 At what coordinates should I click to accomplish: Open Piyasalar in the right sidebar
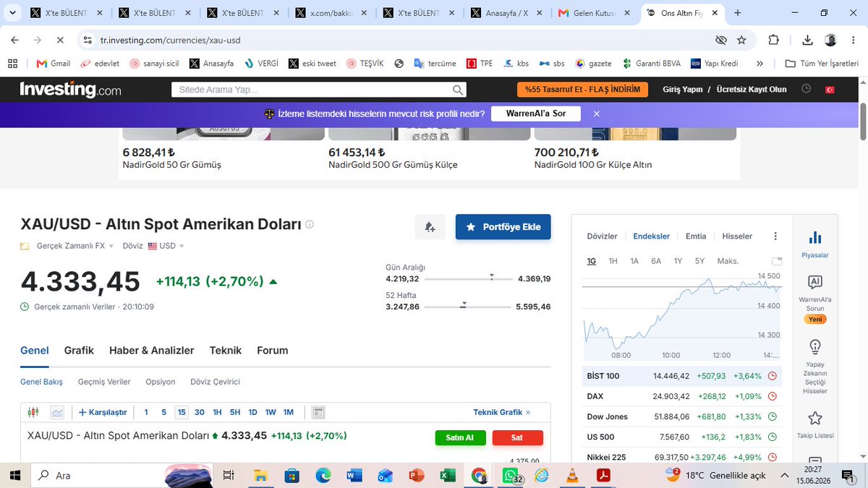[x=815, y=244]
